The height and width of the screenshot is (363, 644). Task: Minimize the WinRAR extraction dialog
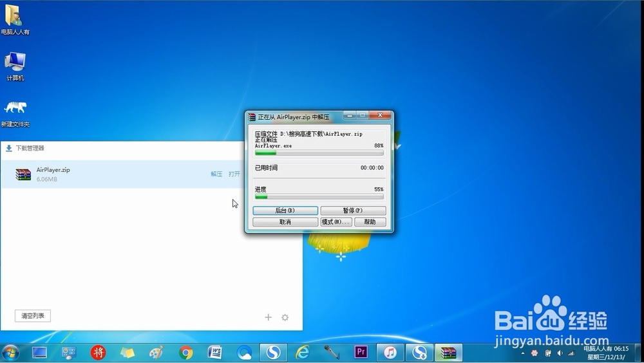click(x=350, y=116)
